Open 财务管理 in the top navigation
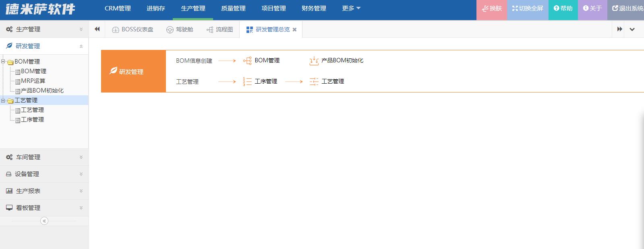The width and height of the screenshot is (644, 249). tap(314, 8)
